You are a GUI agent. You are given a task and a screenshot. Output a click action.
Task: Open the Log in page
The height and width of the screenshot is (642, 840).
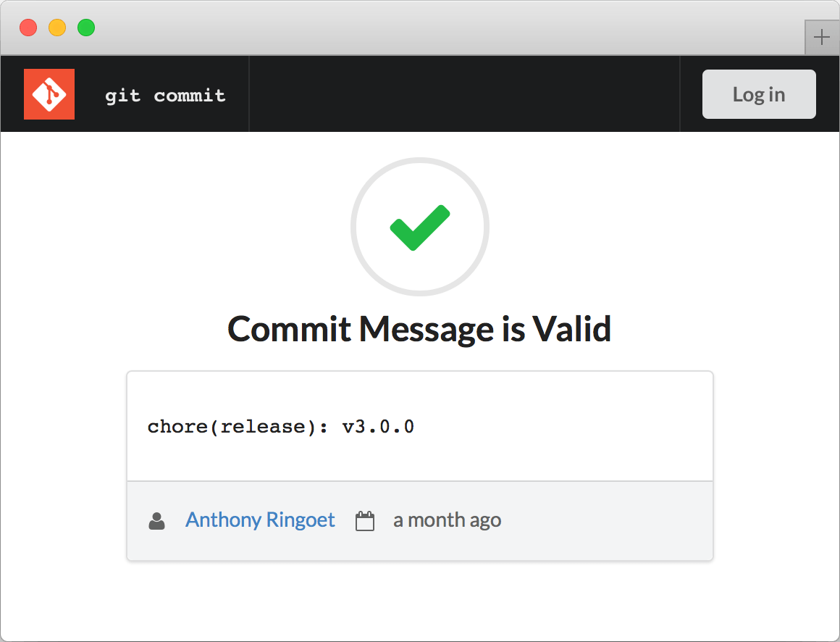759,93
